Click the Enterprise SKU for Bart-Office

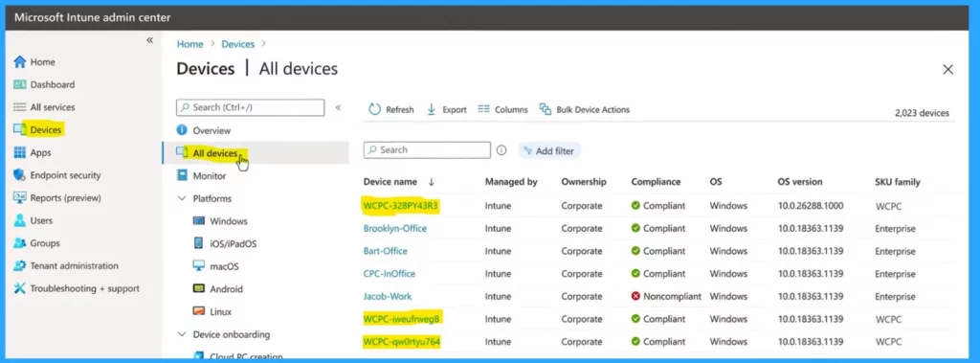point(895,251)
